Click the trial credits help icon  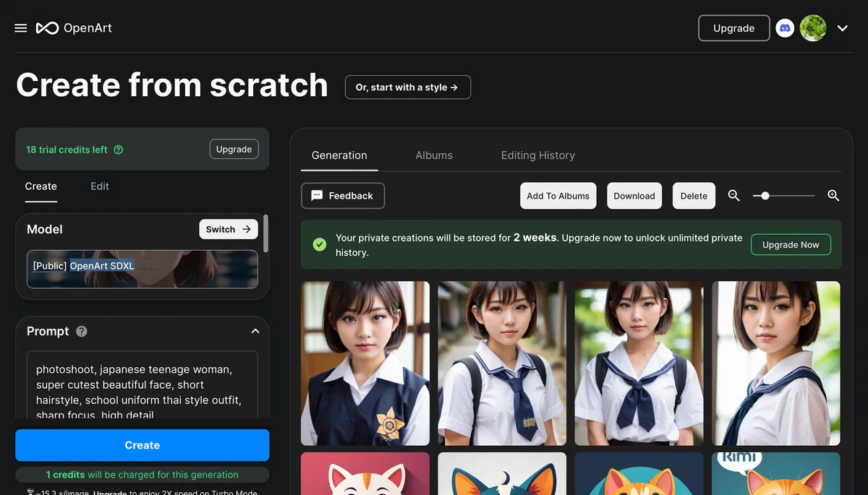pos(119,150)
